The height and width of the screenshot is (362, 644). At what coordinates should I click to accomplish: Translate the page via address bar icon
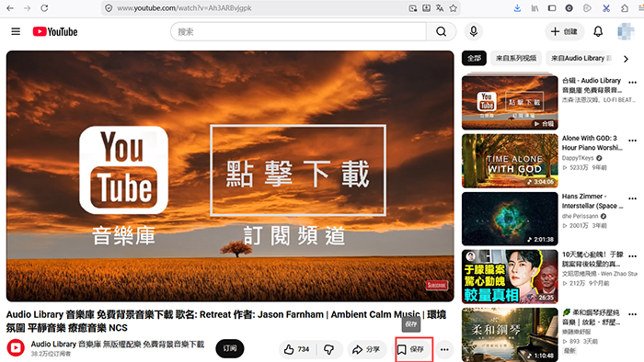tap(440, 8)
